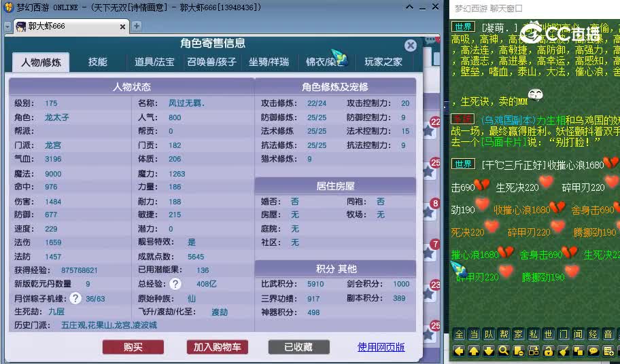Click the 世界 channel tag before 凝萌
Screen dimensions: 620x364
[463, 27]
